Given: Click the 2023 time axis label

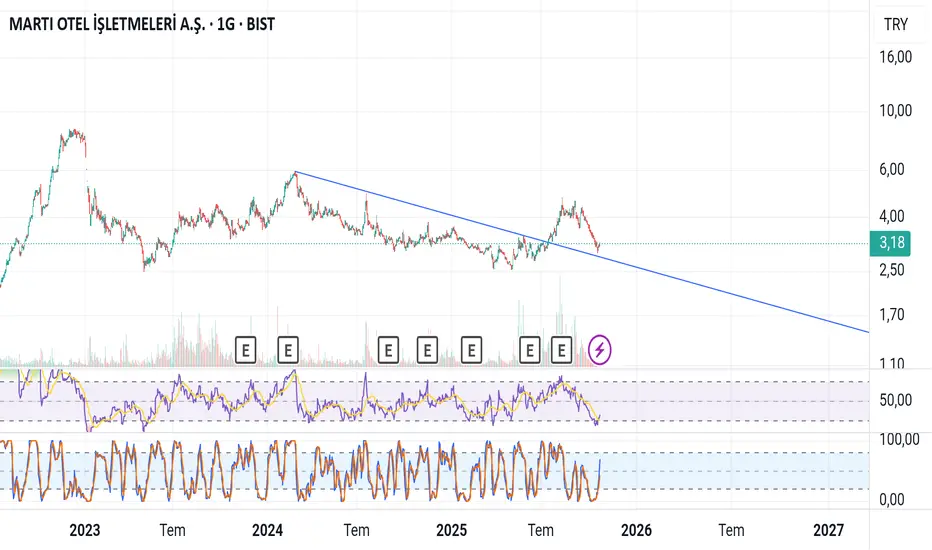Looking at the screenshot, I should [84, 530].
